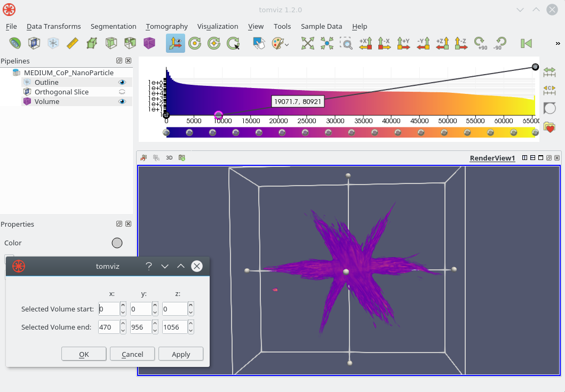565x392 pixels.
Task: Set view direction to +Z
Action: pyautogui.click(x=442, y=43)
